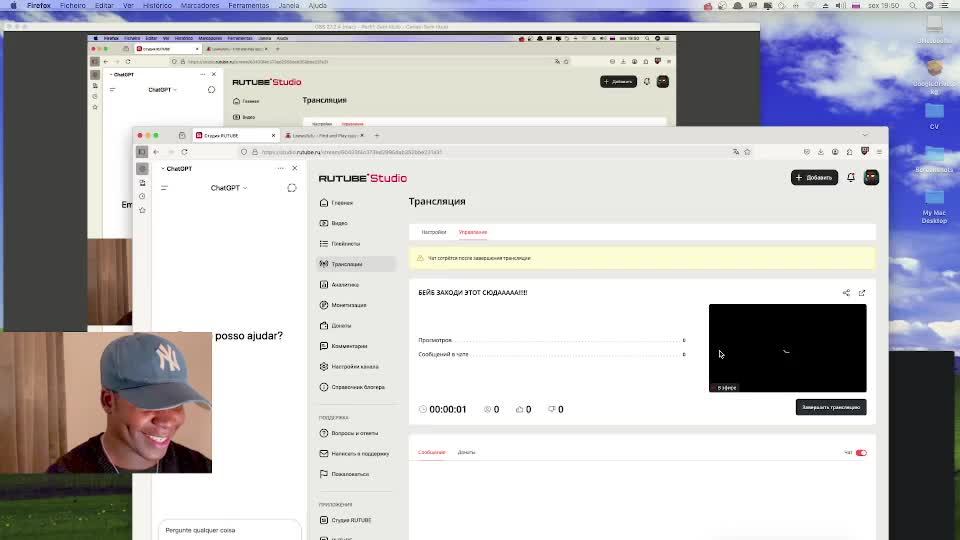This screenshot has width=960, height=540.
Task: Open Firefox downloads icon in toolbar
Action: pos(820,152)
